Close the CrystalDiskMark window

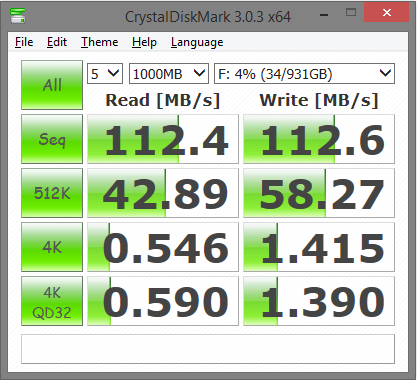tap(387, 13)
